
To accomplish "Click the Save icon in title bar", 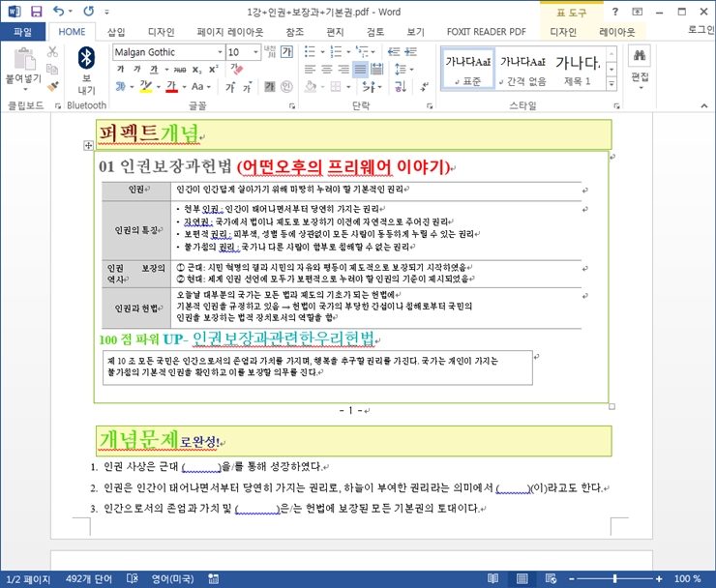I will point(36,12).
